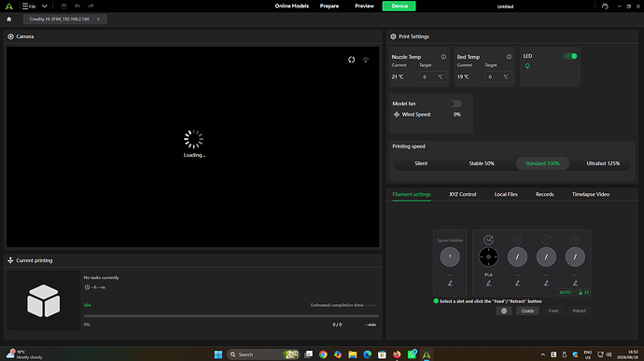Toggle the AUTO refill badge

pos(566,292)
